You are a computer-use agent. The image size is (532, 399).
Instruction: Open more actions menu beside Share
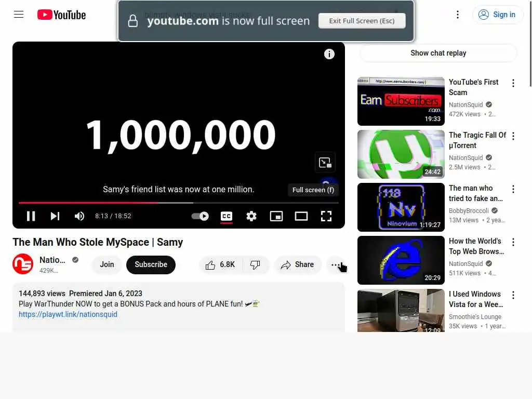tap(335, 264)
